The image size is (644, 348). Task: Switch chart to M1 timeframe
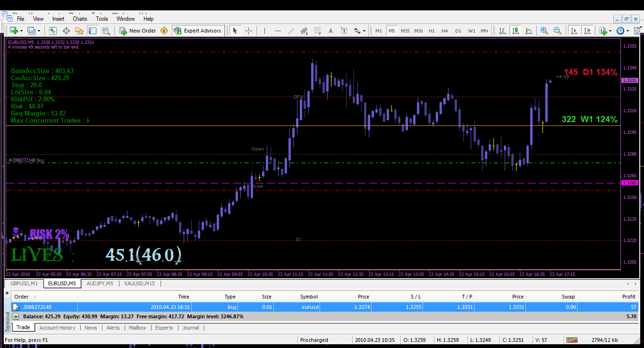pyautogui.click(x=379, y=31)
